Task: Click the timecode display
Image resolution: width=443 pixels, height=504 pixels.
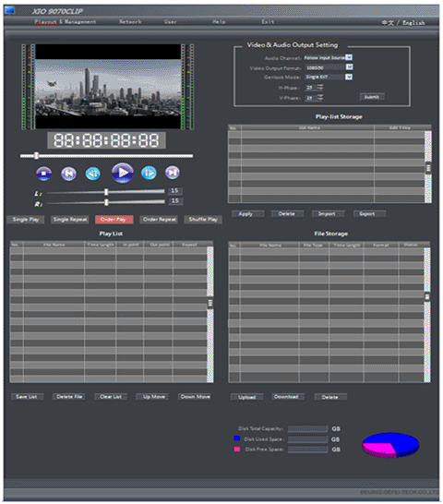Action: 106,140
